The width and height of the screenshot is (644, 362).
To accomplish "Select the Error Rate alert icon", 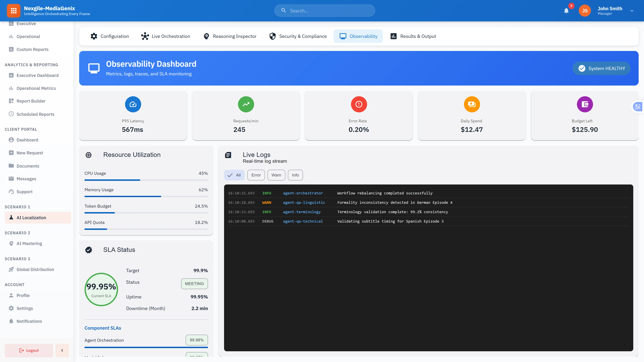I will pos(359,104).
